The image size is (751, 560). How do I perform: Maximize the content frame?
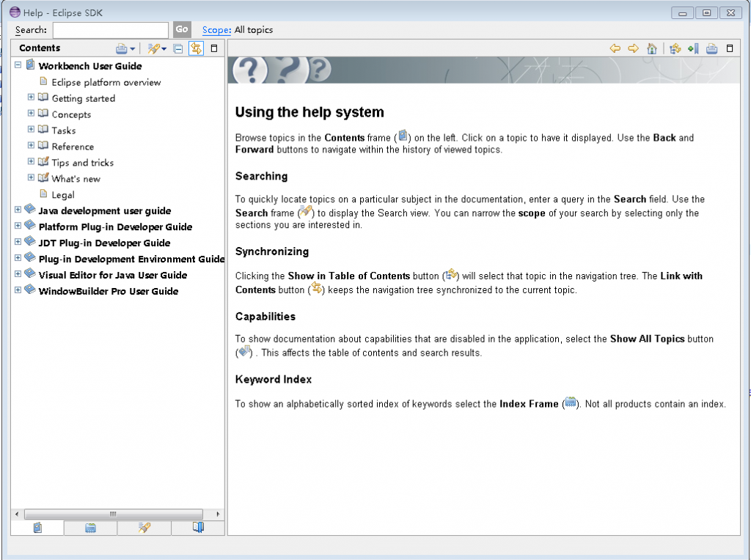point(730,48)
